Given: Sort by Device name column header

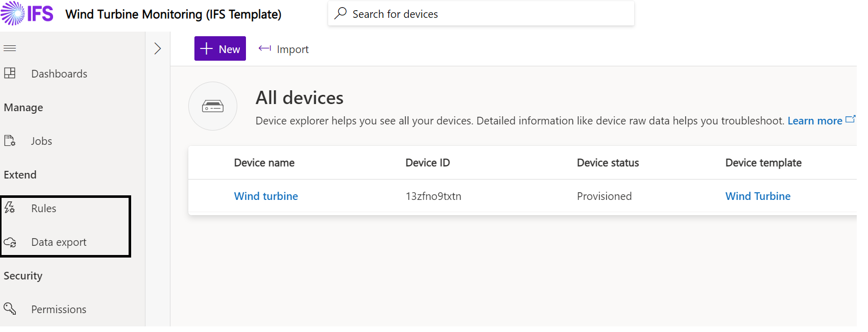Looking at the screenshot, I should (264, 163).
